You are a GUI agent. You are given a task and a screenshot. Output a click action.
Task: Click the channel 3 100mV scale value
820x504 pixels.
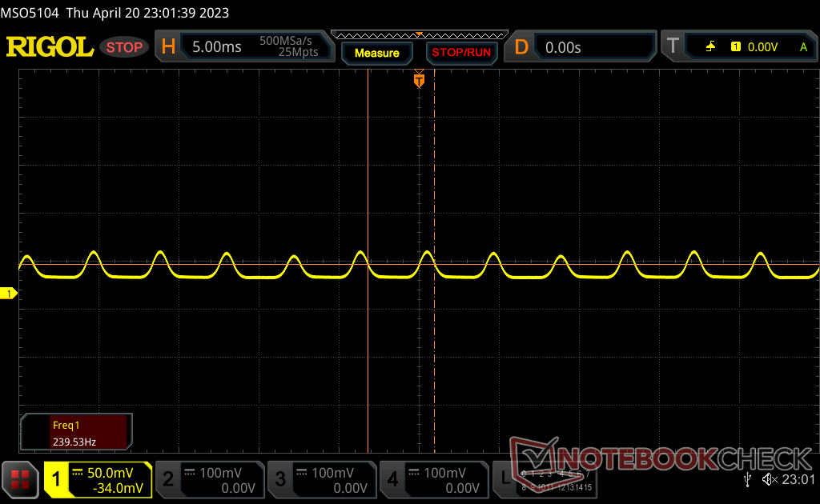tap(332, 473)
